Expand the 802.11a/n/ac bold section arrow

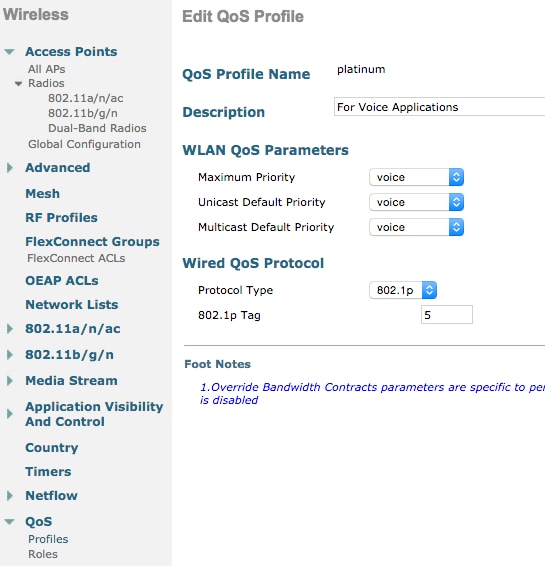pos(10,329)
